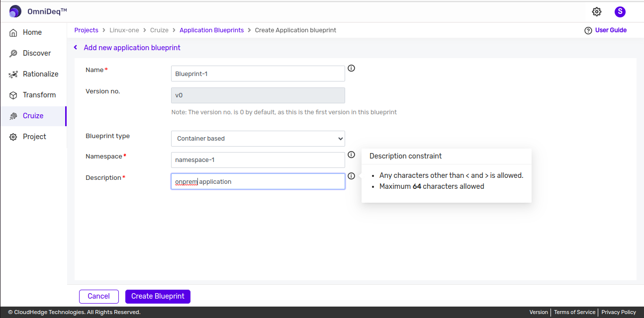The width and height of the screenshot is (644, 318).
Task: Open the user avatar S menu
Action: click(620, 11)
